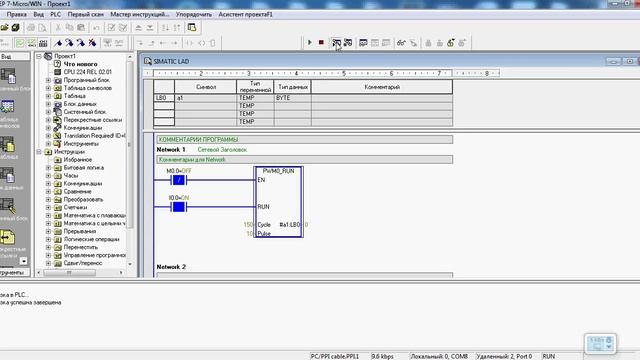Click Single Read glasses icon
The image size is (640, 360).
click(x=401, y=42)
